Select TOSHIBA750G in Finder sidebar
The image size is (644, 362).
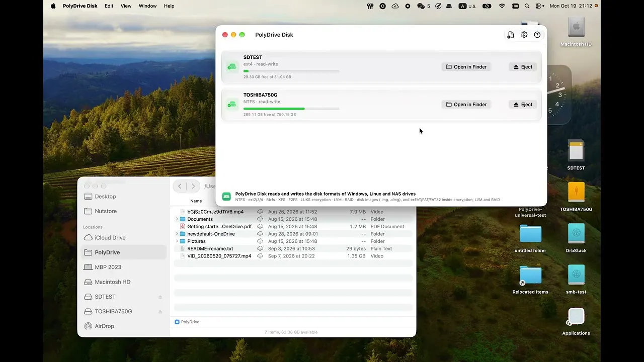click(124, 311)
